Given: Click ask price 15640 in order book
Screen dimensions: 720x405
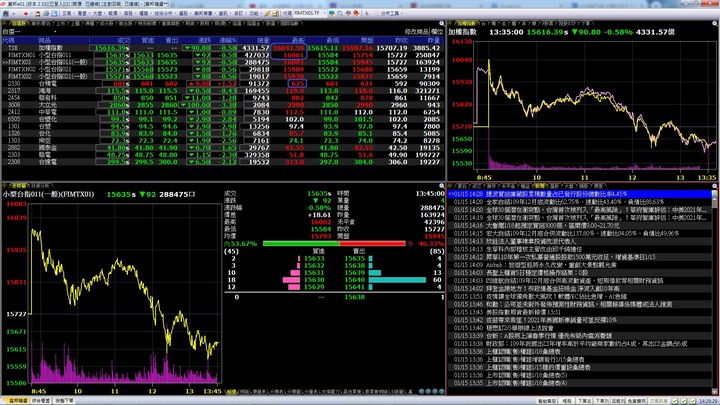Looking at the screenshot, I should click(354, 280).
